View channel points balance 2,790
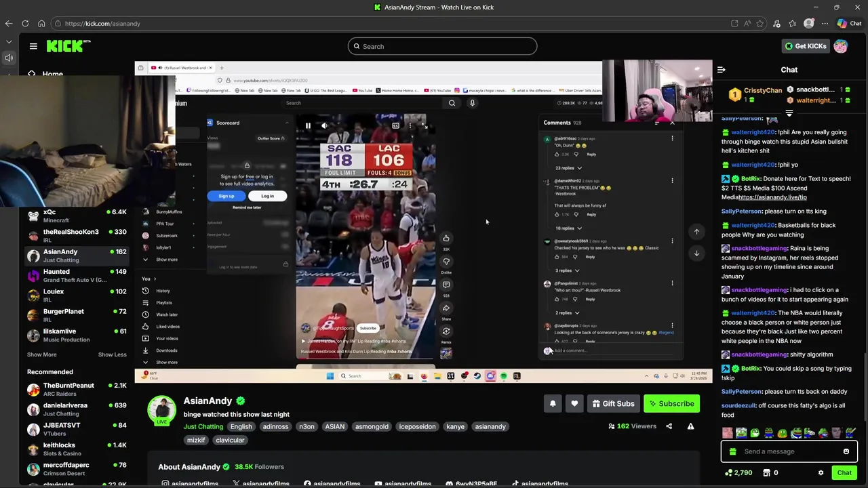 click(739, 473)
